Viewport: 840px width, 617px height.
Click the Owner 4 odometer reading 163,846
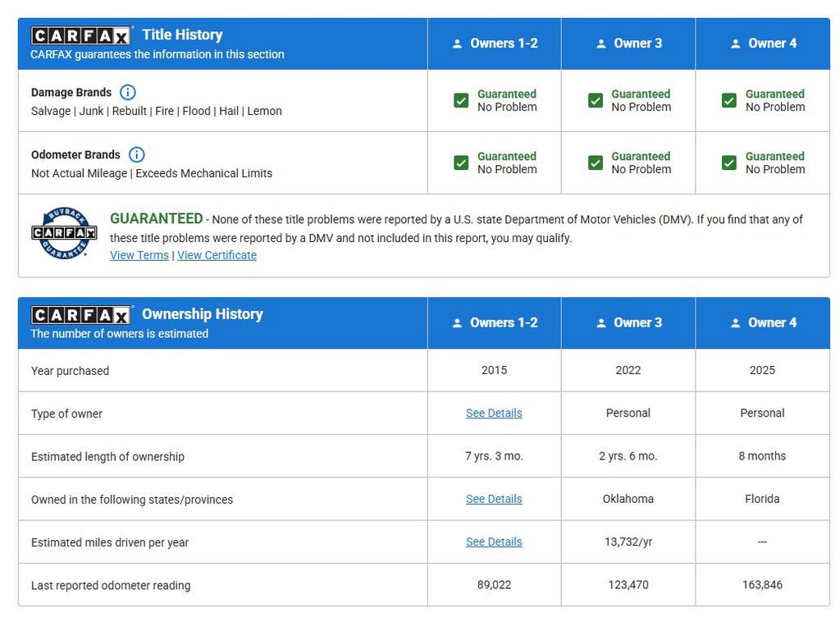(762, 585)
